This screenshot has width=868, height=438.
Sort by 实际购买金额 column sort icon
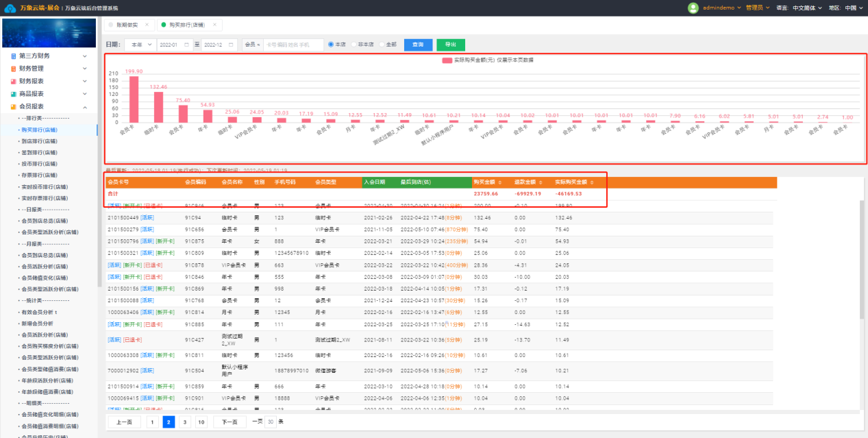coord(593,182)
